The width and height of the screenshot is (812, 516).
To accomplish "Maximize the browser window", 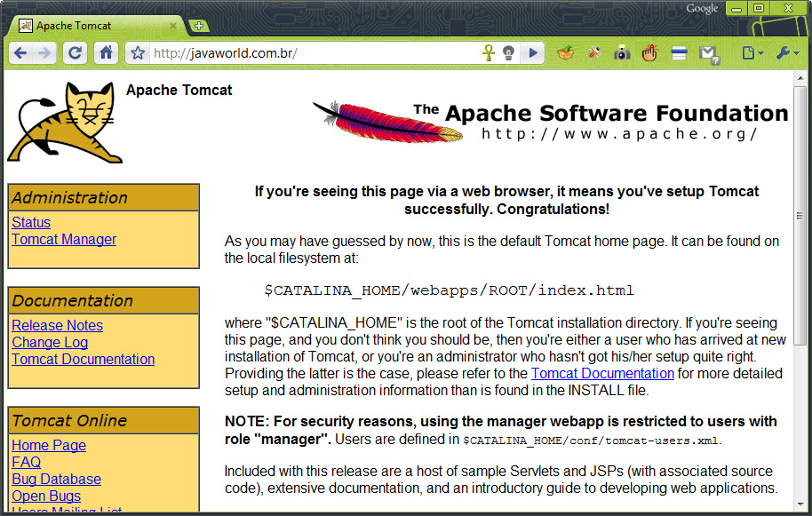I will [760, 9].
